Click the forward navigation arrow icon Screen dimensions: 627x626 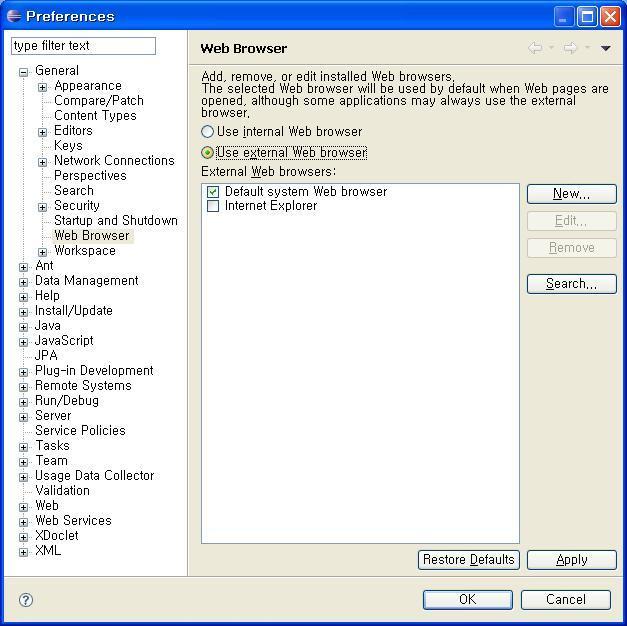[x=571, y=48]
